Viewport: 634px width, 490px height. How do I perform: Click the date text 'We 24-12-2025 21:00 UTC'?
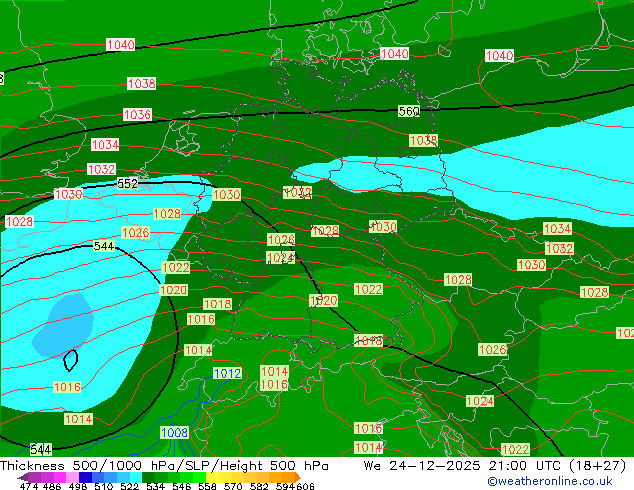click(462, 466)
